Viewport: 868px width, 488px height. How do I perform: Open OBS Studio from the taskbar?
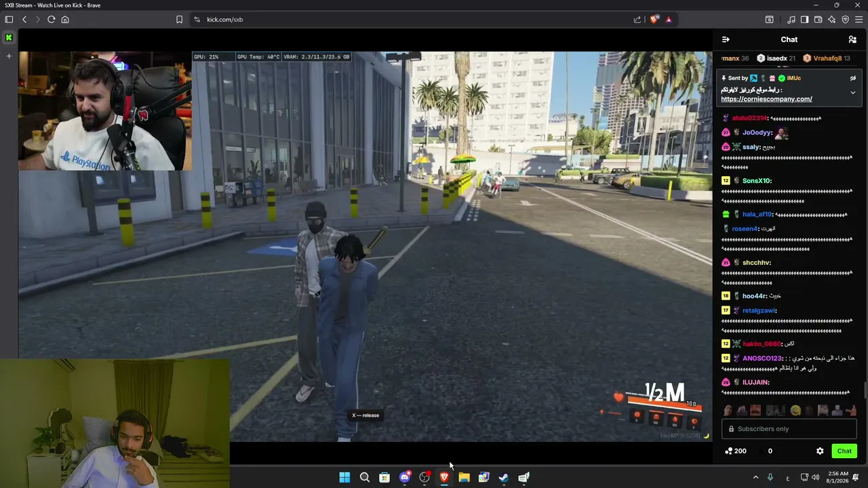point(425,478)
